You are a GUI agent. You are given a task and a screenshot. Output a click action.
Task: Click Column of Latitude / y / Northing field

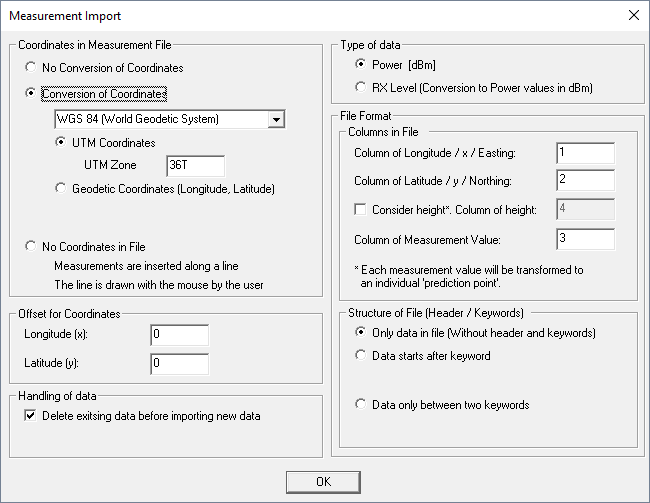tap(585, 181)
